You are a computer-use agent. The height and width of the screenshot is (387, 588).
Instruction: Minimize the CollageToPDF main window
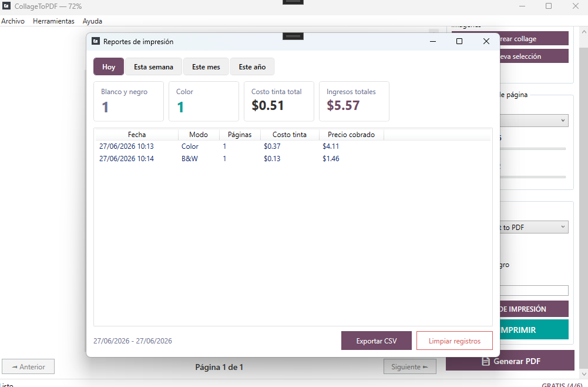pos(522,6)
